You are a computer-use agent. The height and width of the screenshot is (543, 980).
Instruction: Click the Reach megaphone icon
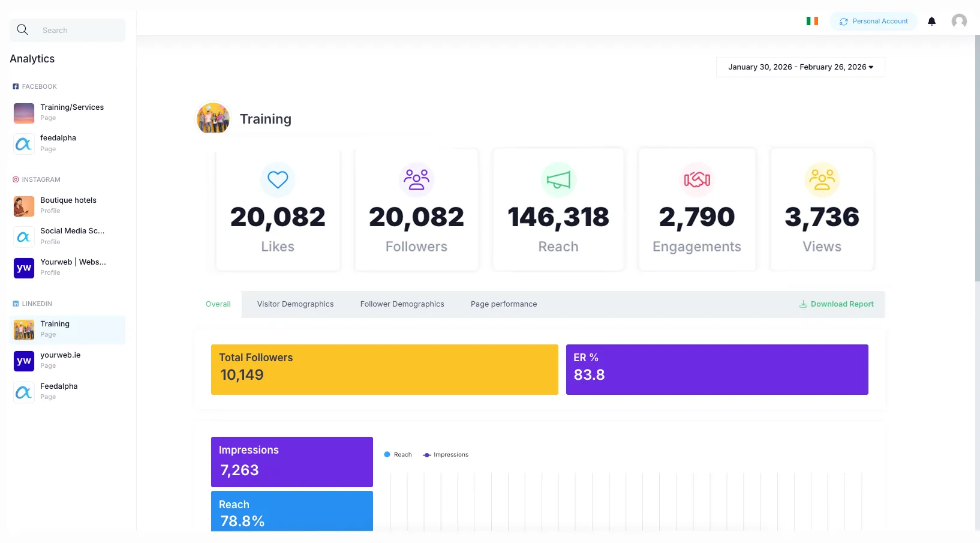point(558,179)
